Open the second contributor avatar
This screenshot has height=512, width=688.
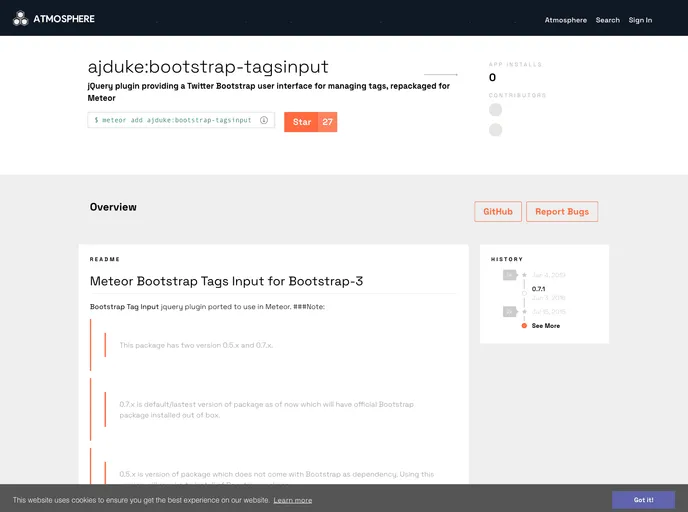tap(495, 130)
